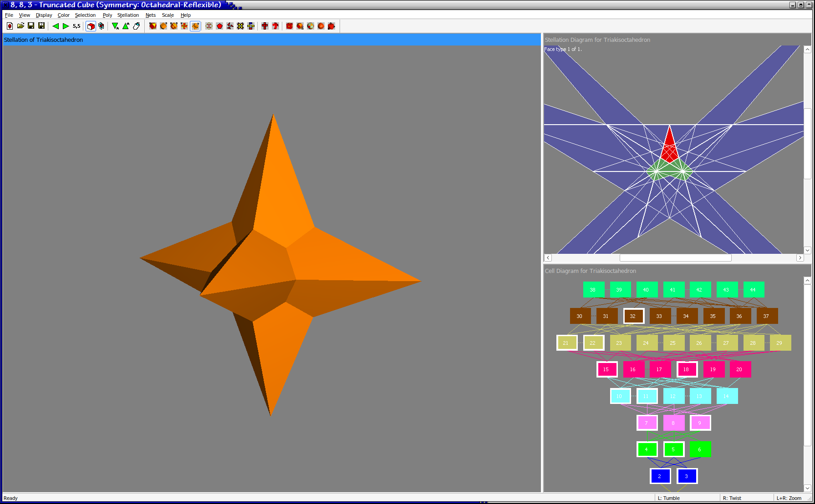The height and width of the screenshot is (504, 815).
Task: Go to previous model with left green arrow
Action: 56,26
